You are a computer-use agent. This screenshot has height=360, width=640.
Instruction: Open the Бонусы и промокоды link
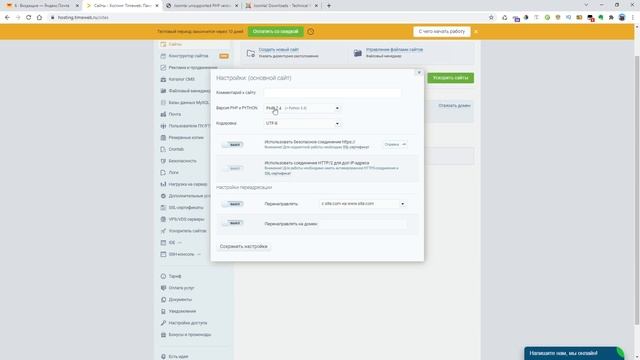click(x=190, y=335)
